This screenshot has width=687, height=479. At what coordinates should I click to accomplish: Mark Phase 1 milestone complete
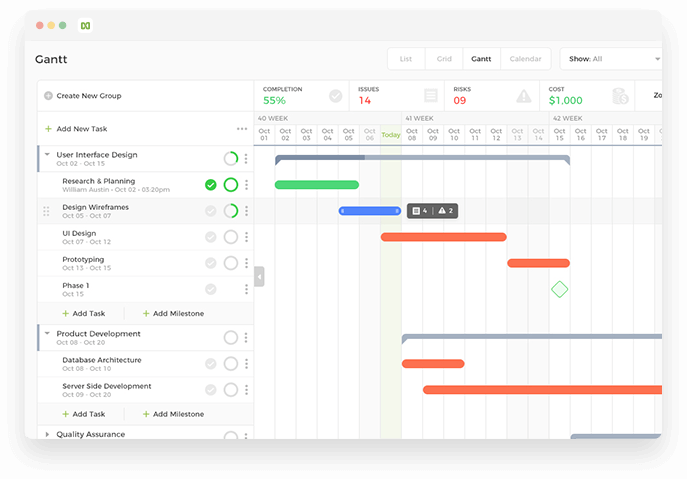(x=211, y=289)
